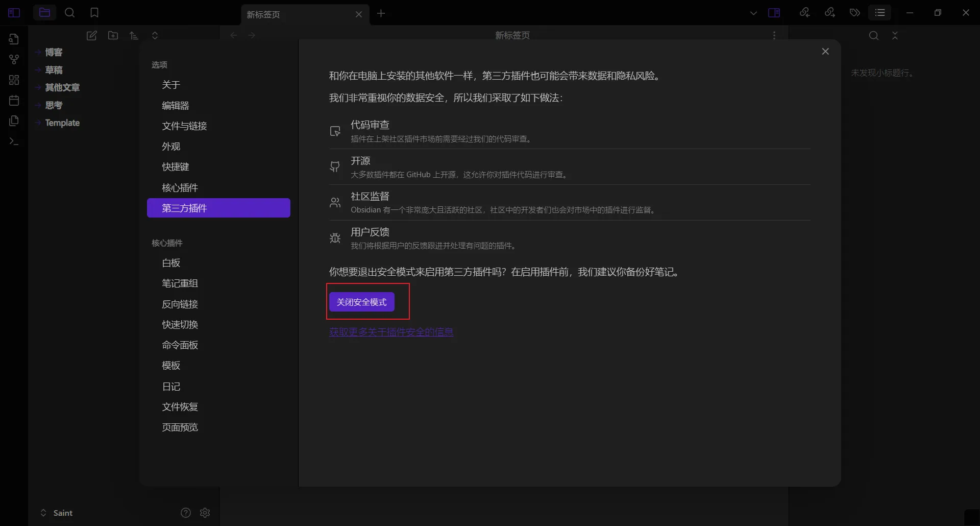The image size is (980, 526).
Task: Open backlinks panel icon
Action: click(x=805, y=13)
